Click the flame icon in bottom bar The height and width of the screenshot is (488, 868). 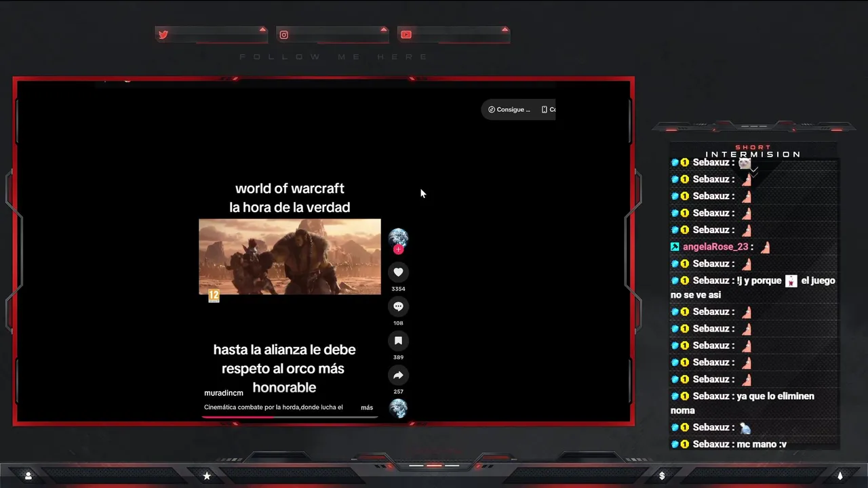click(840, 476)
